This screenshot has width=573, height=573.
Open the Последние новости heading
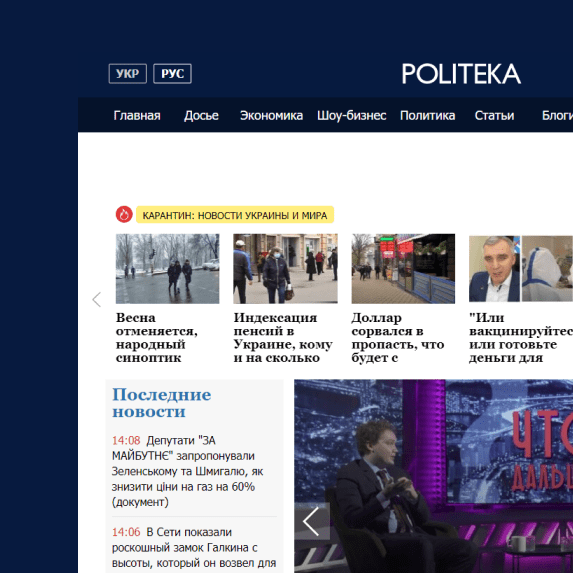tap(162, 403)
